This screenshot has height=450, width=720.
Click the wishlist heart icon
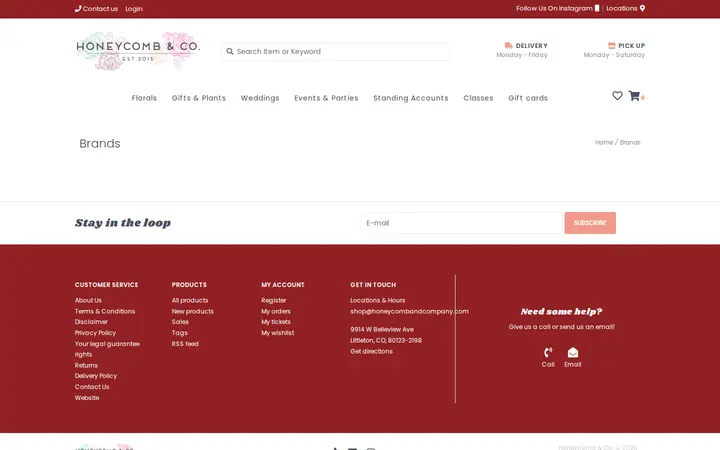pos(617,96)
